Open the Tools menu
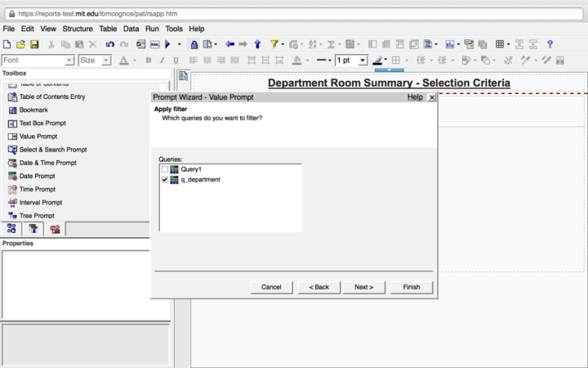588x368 pixels. point(174,29)
